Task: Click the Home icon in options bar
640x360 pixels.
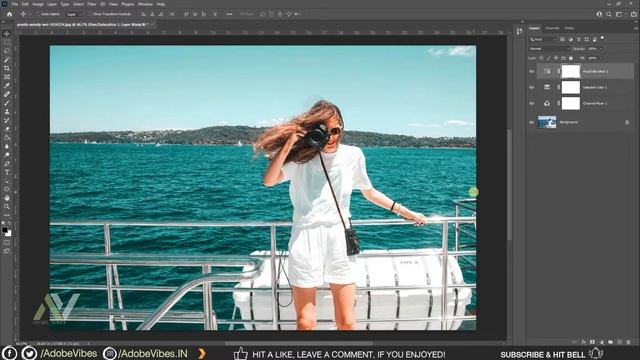Action: (9, 14)
